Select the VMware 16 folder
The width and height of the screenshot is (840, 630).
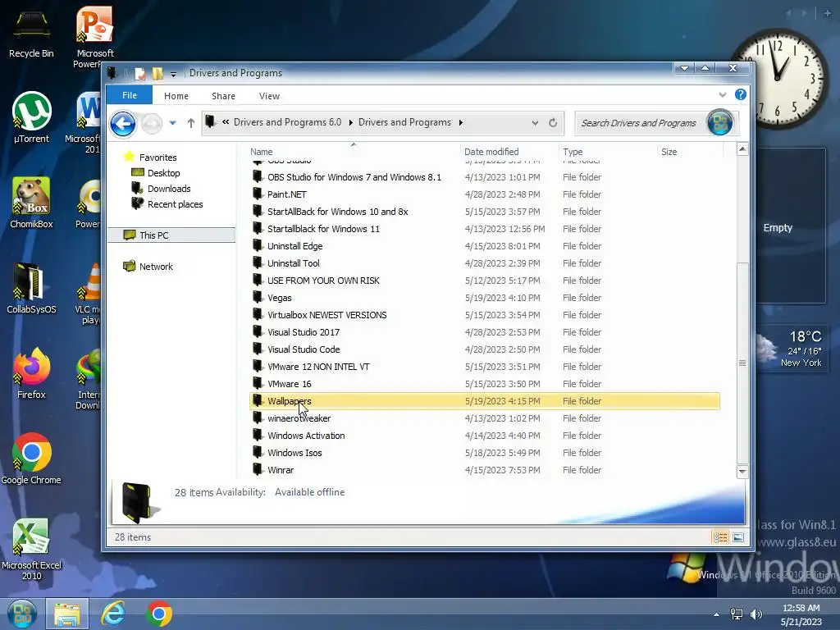click(485, 384)
